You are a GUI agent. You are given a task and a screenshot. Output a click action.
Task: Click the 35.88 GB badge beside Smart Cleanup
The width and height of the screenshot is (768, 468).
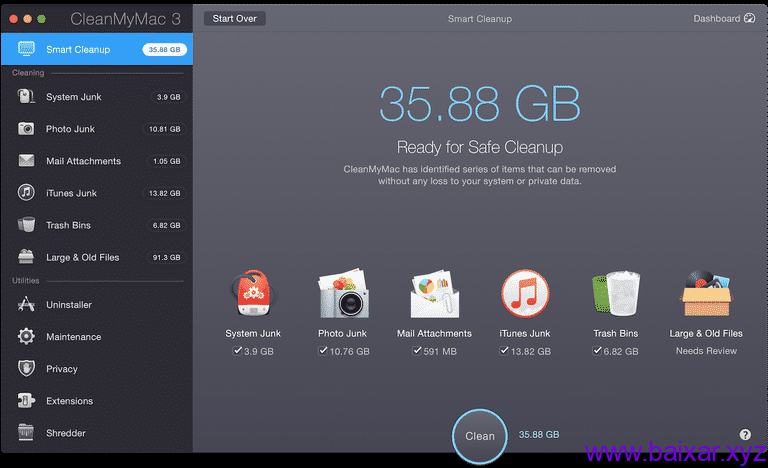click(x=165, y=49)
